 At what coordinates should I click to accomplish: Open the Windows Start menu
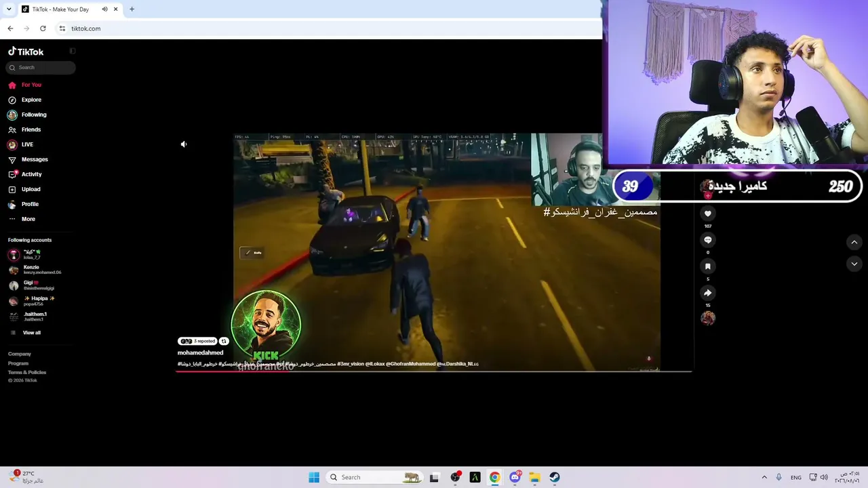(314, 477)
